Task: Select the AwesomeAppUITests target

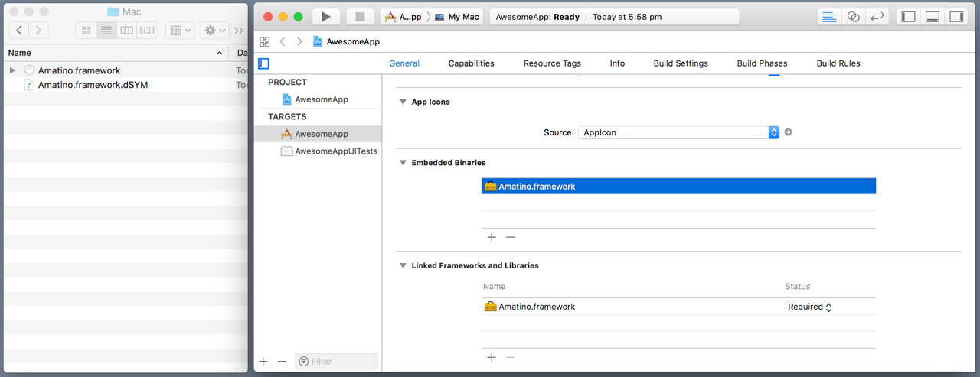Action: [318, 151]
